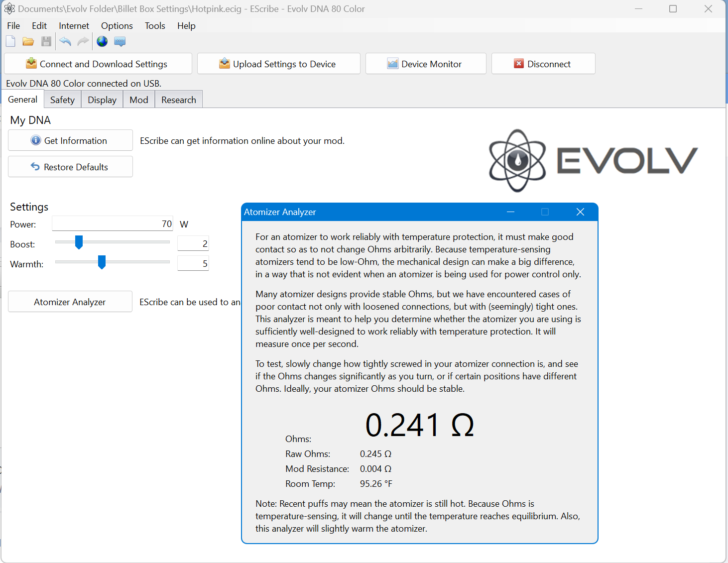Click the Boost slider handle
The width and height of the screenshot is (728, 563).
tap(79, 242)
